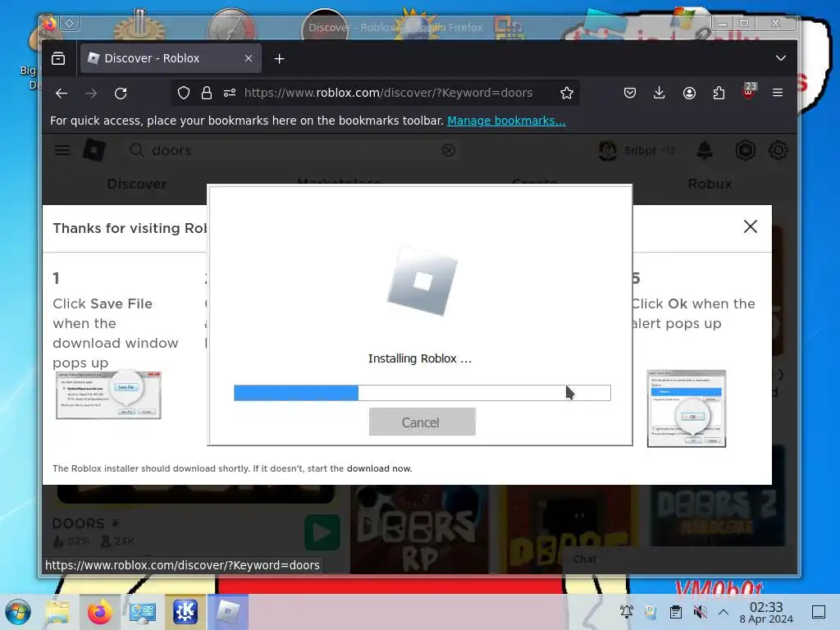Viewport: 840px width, 630px height.
Task: Open DOORS 2 Hardcore game thumbnail
Action: [x=717, y=516]
